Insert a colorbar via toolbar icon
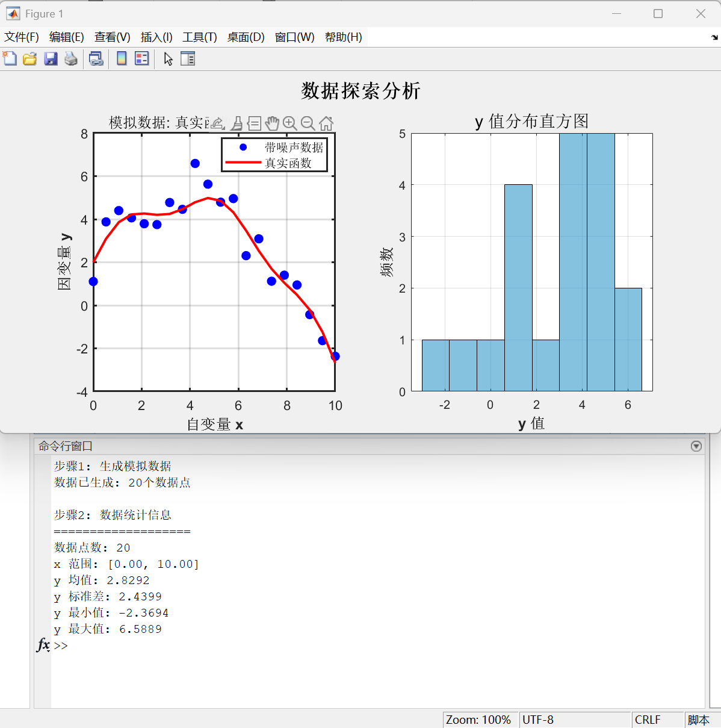 [122, 58]
